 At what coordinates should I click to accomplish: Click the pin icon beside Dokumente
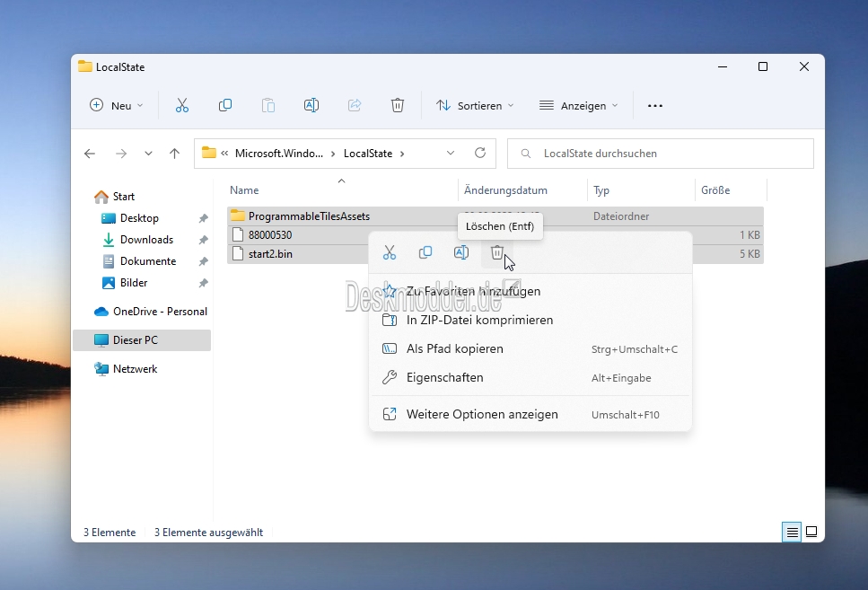click(203, 261)
